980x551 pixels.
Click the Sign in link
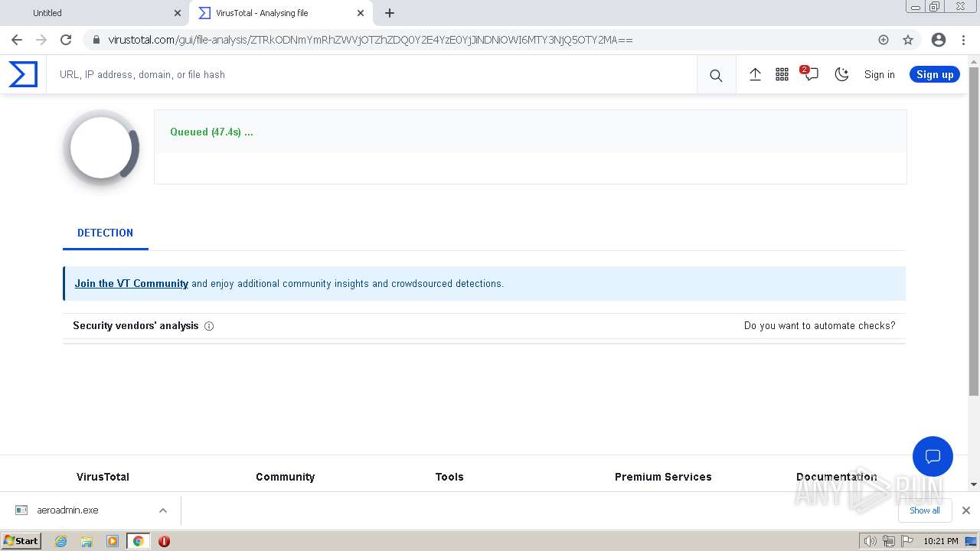(879, 74)
